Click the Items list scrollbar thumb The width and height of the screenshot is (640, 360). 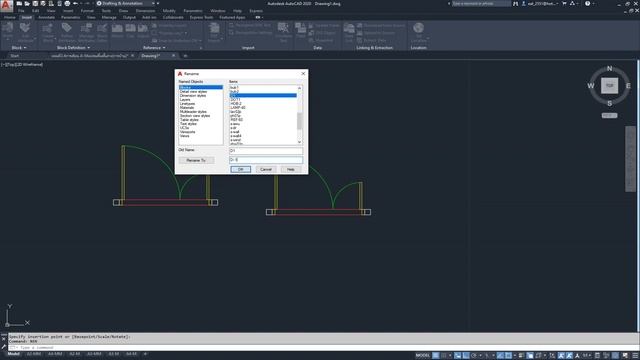pos(300,121)
